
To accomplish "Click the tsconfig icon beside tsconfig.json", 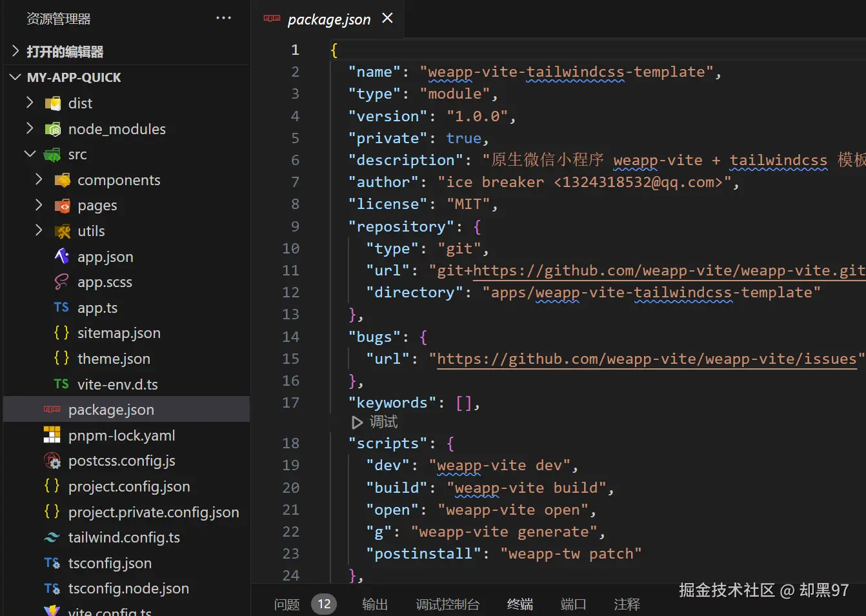I will click(52, 563).
